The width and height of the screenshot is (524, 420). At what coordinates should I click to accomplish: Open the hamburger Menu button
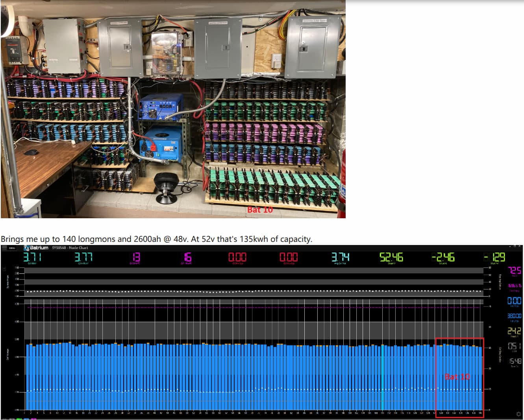click(5, 248)
